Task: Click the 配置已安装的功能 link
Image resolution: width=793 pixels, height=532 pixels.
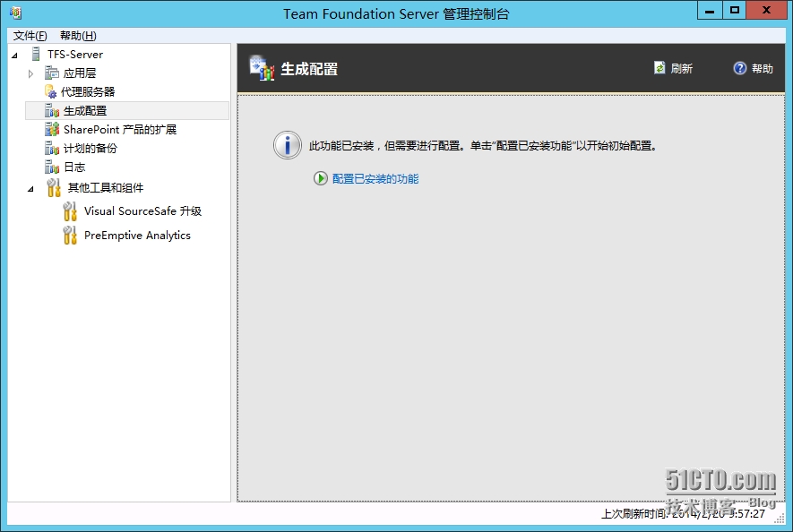Action: [x=375, y=178]
